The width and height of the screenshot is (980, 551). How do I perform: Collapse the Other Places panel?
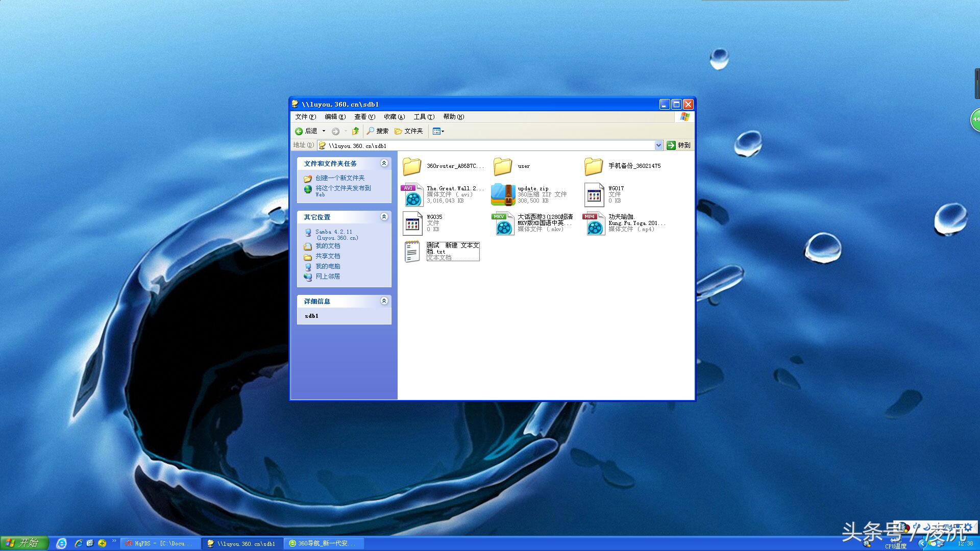click(384, 217)
